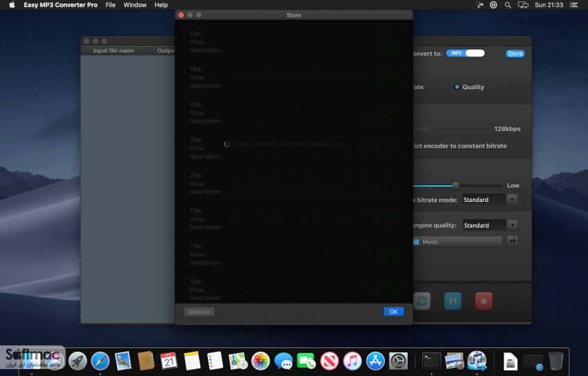Open Photos app in Dock
The width and height of the screenshot is (588, 376).
pyautogui.click(x=261, y=361)
